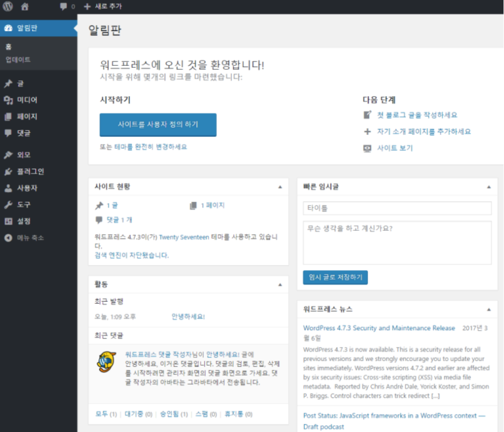
Task: Click the pages icon next to 1 페이지
Action: 193,205
